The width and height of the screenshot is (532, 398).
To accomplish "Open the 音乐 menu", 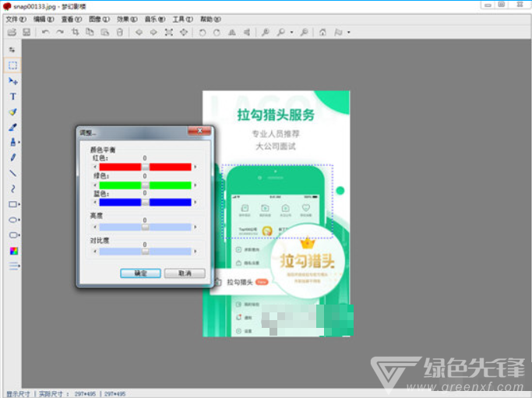I will [x=155, y=19].
